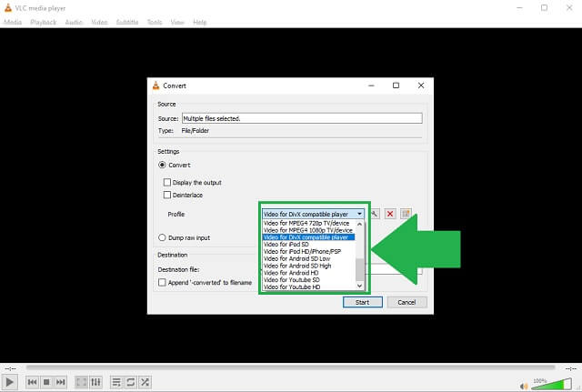Choose Video for Android SD Low
This screenshot has width=582, height=392.
(309, 258)
